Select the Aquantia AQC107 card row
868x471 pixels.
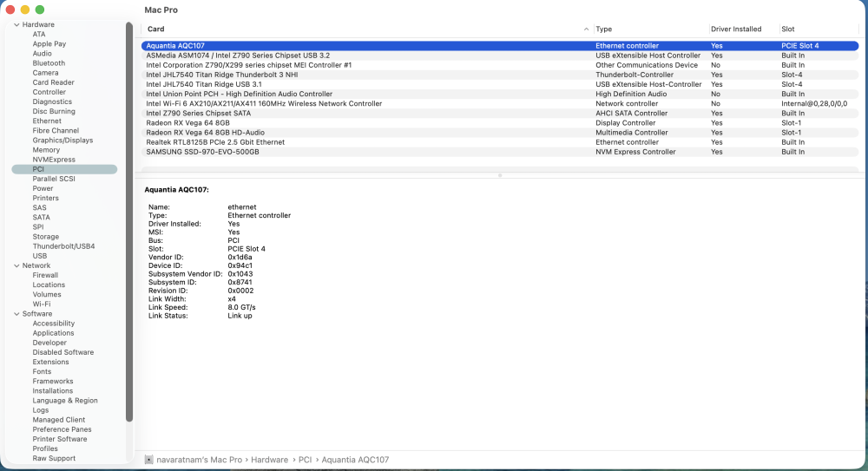point(500,46)
